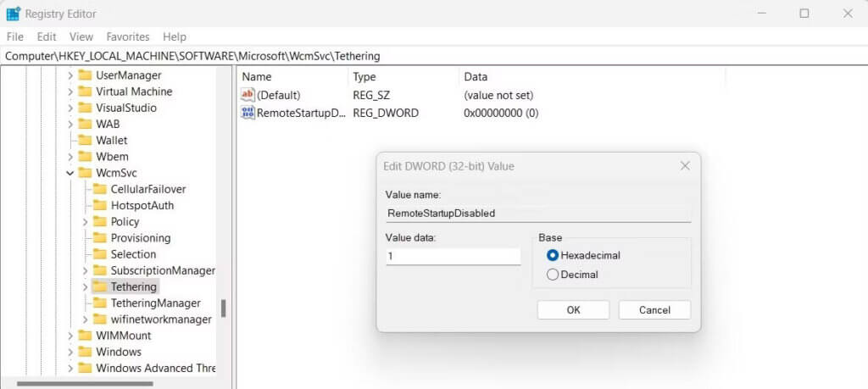Click the TetheringManager folder icon
868x389 pixels.
100,303
